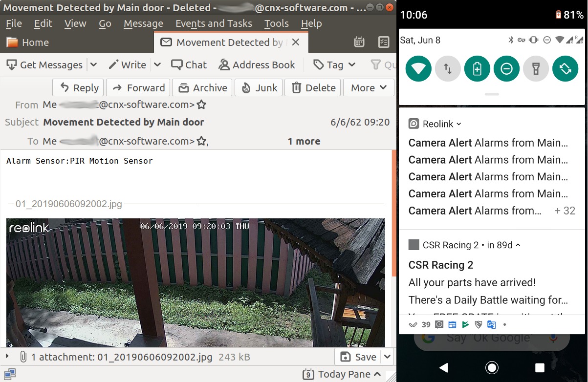This screenshot has width=588, height=382.
Task: Toggle Do Not Disturb quick setting tile
Action: click(506, 69)
